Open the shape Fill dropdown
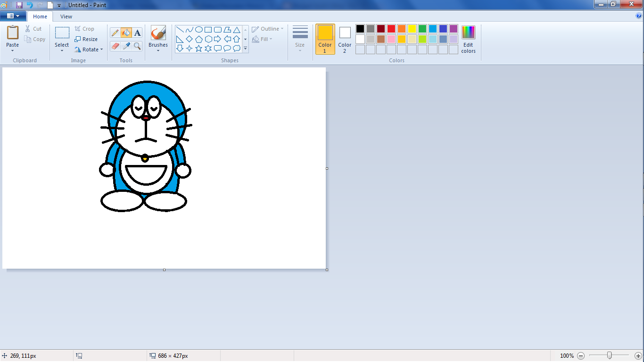 pos(262,39)
